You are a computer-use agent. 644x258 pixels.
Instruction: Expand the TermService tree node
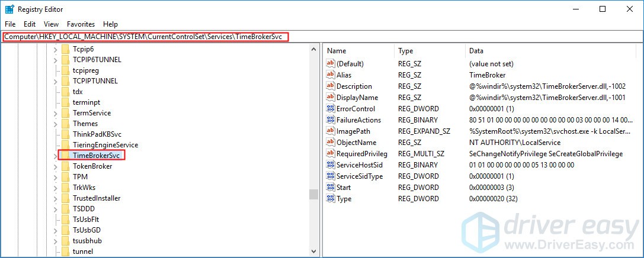coord(56,113)
